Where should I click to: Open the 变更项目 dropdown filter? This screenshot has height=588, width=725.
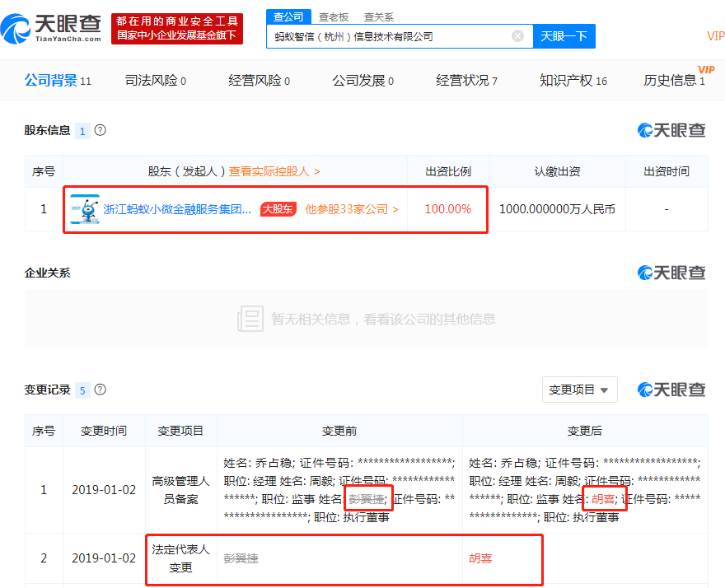pos(579,390)
